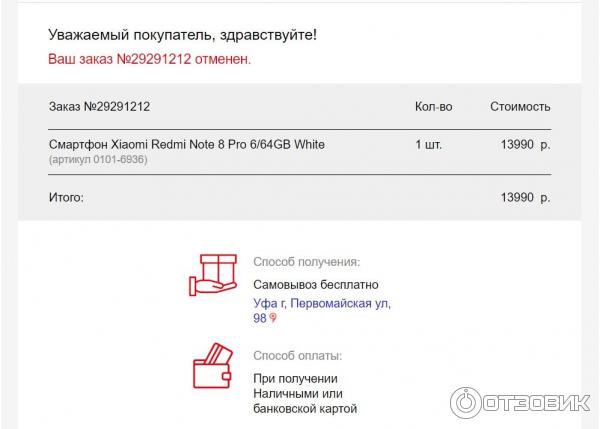This screenshot has width=600, height=429.
Task: Select the Xiaomi Redmi Note 8 Pro product name
Action: tap(186, 144)
